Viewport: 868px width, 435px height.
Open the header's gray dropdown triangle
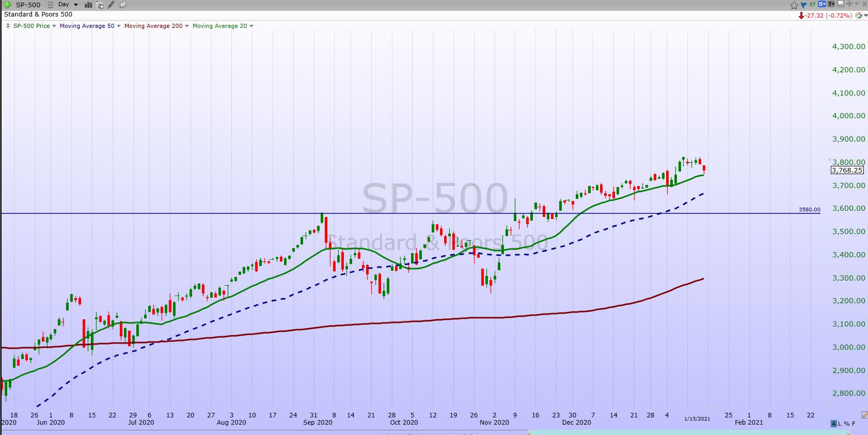[x=857, y=4]
